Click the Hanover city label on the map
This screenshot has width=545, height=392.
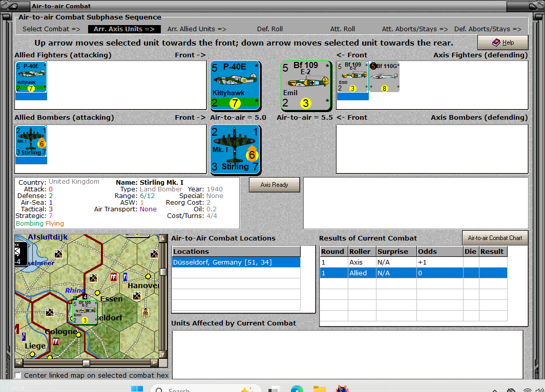coord(143,286)
